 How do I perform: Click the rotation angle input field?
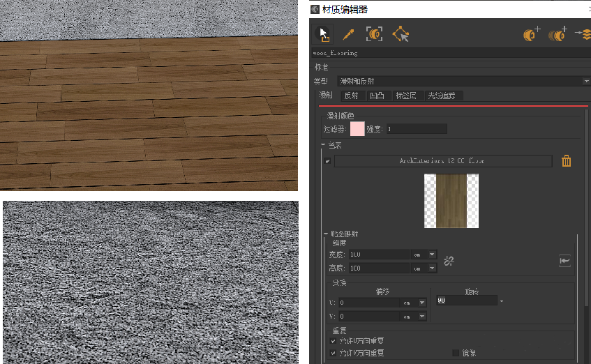click(466, 300)
